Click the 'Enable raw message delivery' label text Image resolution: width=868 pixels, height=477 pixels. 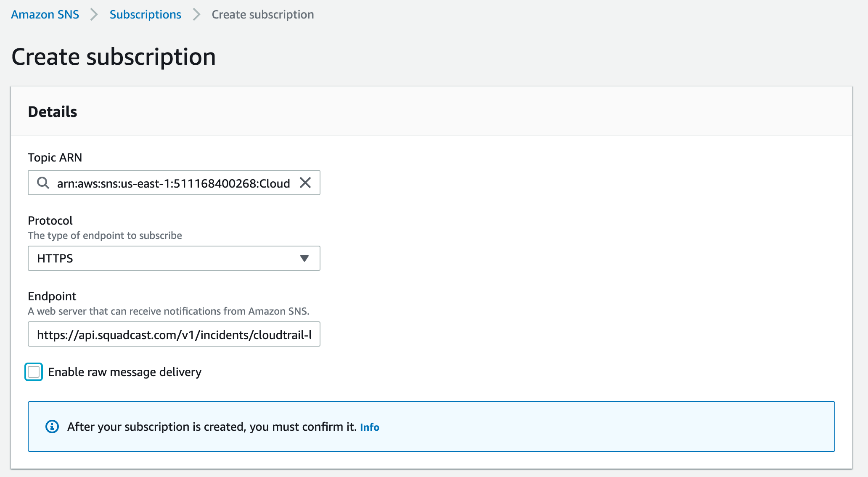click(x=124, y=372)
